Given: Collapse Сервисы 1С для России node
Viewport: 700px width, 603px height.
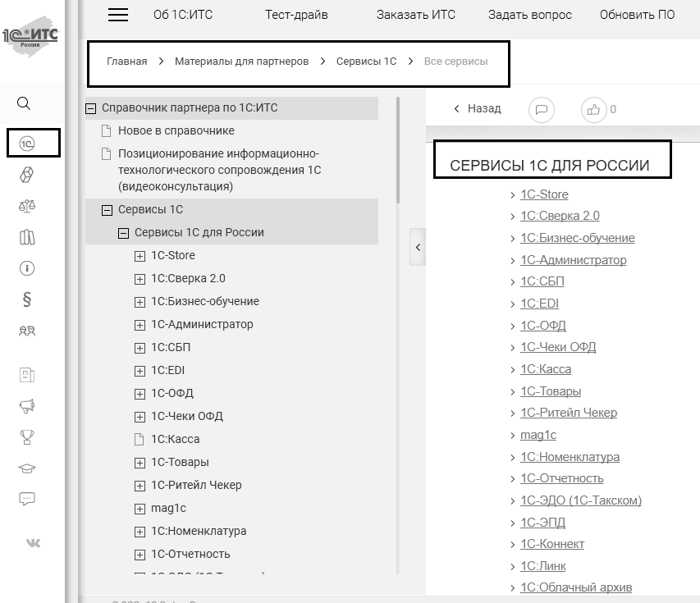Looking at the screenshot, I should pos(124,233).
